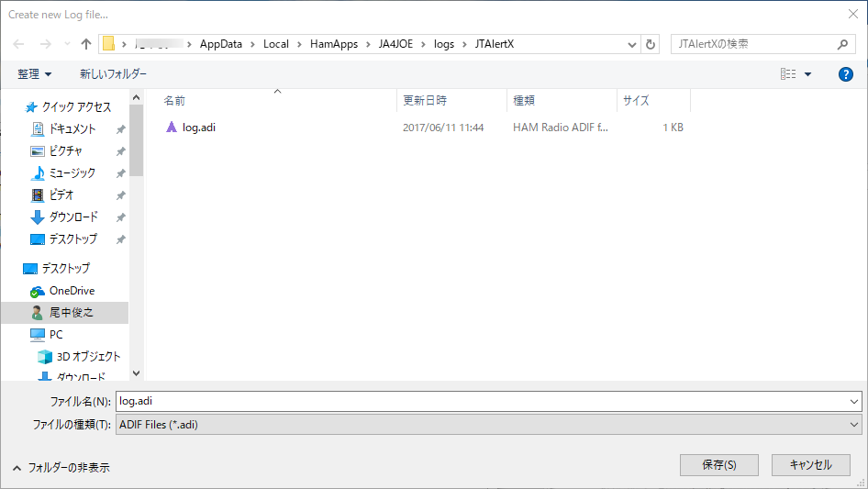
Task: Click the HAM Radio ADIF type cell
Action: [561, 128]
